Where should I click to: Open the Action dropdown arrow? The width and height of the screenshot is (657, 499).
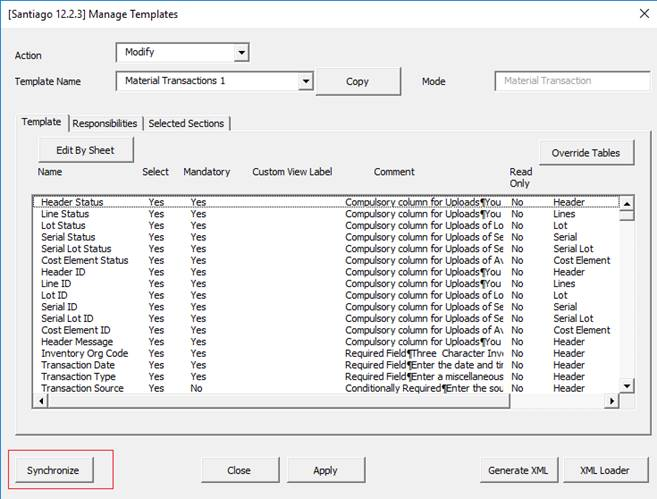(x=241, y=53)
